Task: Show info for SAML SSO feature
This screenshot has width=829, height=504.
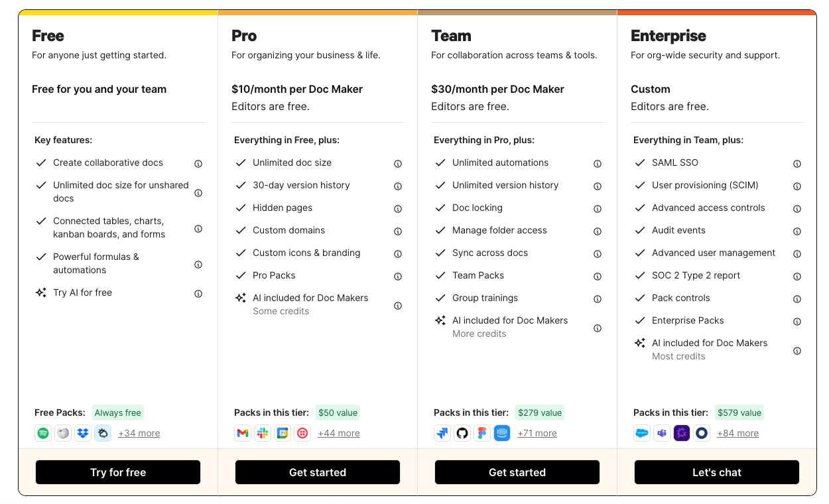Action: 797,164
